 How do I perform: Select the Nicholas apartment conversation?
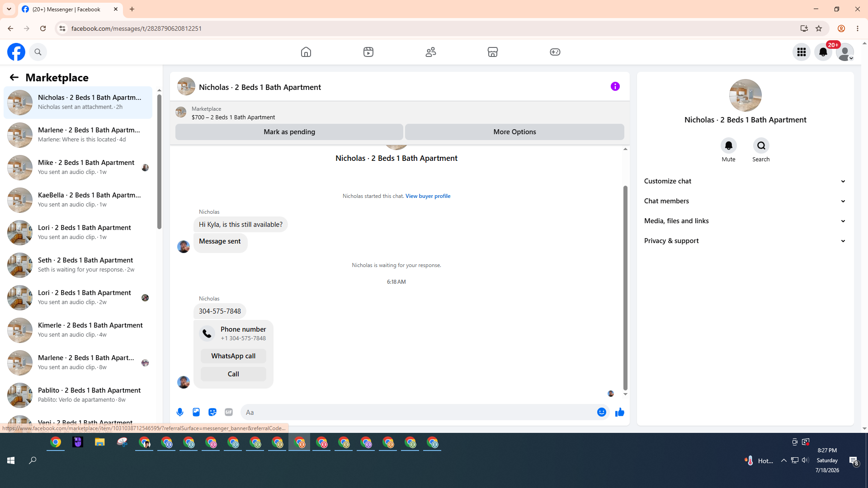point(78,102)
